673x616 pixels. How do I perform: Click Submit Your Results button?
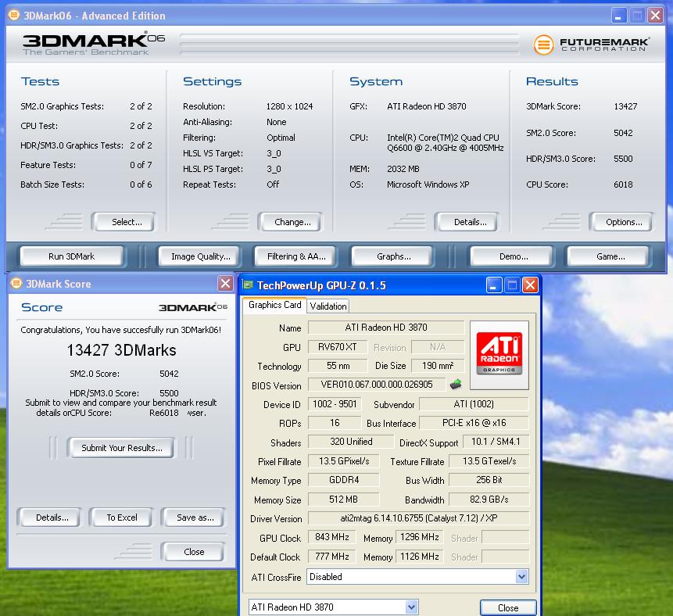point(121,448)
